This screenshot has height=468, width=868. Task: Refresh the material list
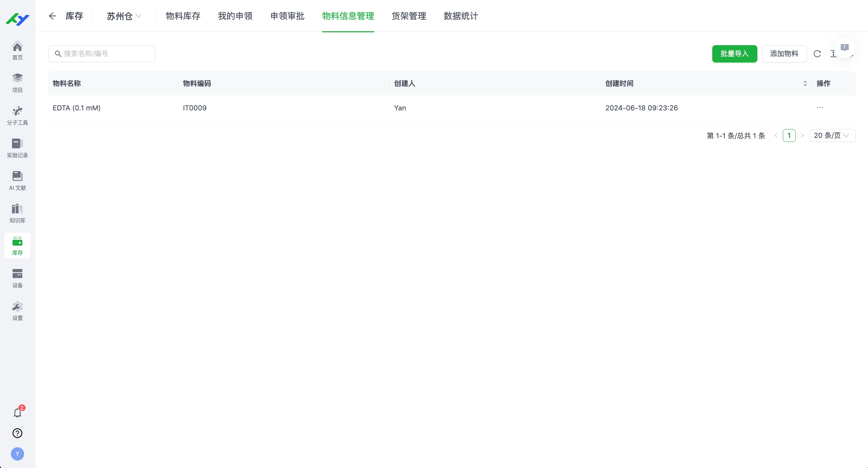coord(817,54)
